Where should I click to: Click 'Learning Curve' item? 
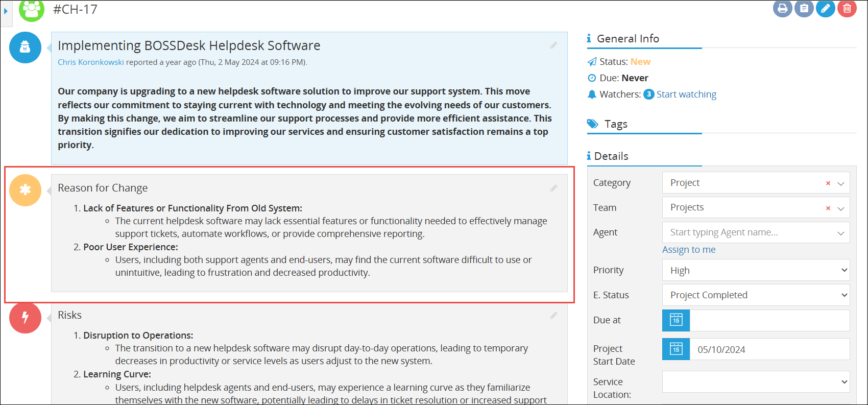(117, 374)
